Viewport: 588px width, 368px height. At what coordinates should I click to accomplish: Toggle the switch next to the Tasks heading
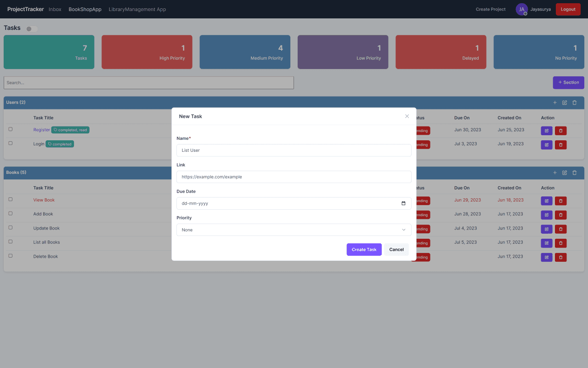click(x=31, y=28)
